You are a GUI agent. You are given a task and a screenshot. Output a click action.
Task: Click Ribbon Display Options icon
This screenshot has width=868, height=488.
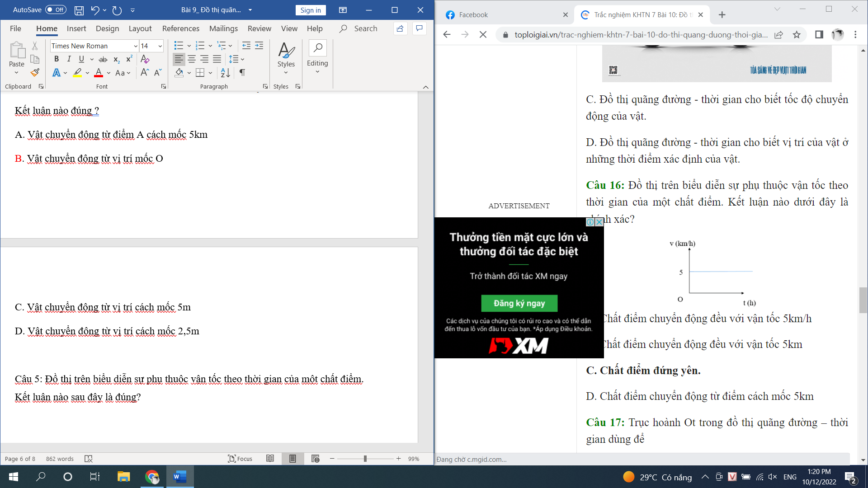point(343,10)
